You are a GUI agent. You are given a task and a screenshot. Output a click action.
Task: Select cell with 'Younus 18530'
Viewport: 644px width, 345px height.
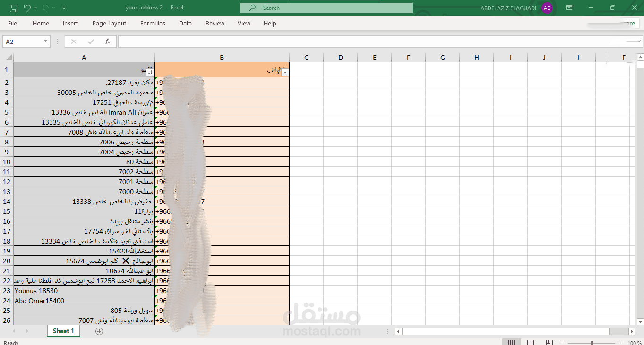(x=84, y=291)
